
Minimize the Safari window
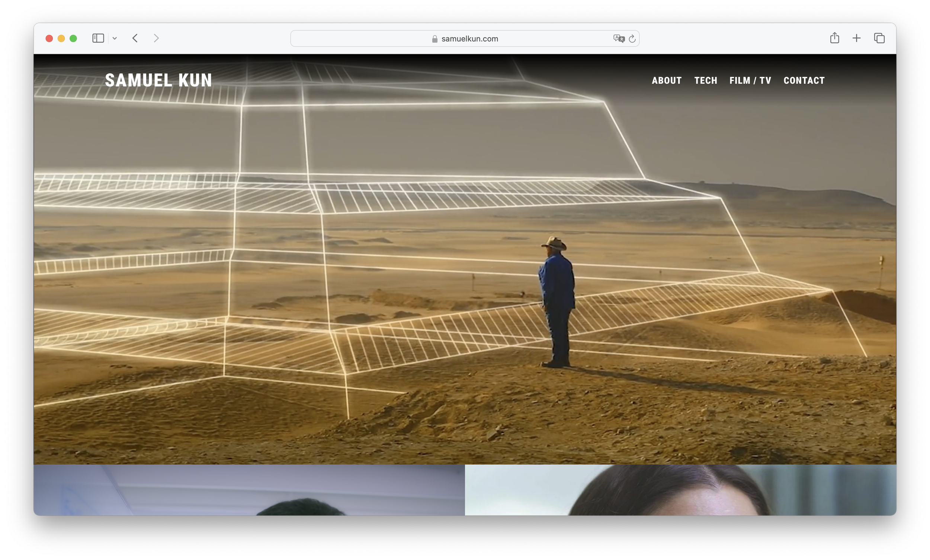pos(61,38)
